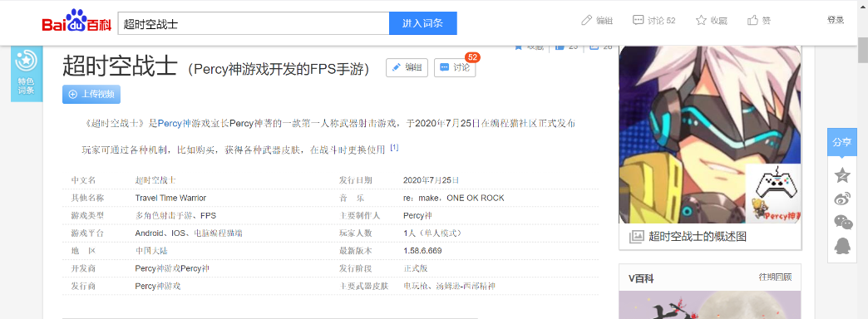
Task: Click the Android、IOS、电脑编程猫端 platform value
Action: [189, 233]
